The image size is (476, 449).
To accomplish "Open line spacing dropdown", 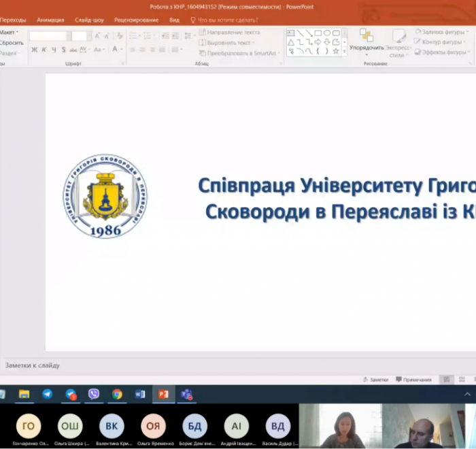I will [190, 36].
